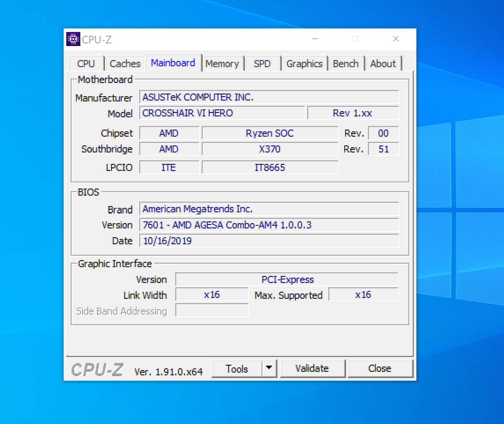The width and height of the screenshot is (504, 424).
Task: Go to the Memory tab
Action: (x=222, y=64)
